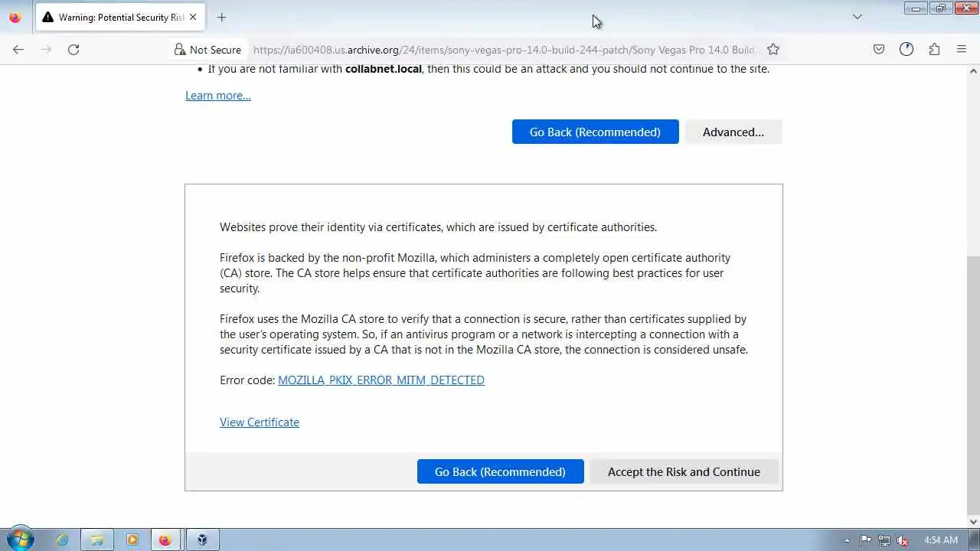Screen dimensions: 980x551
Task: Click the archive.org URL address bar
Action: pos(503,50)
